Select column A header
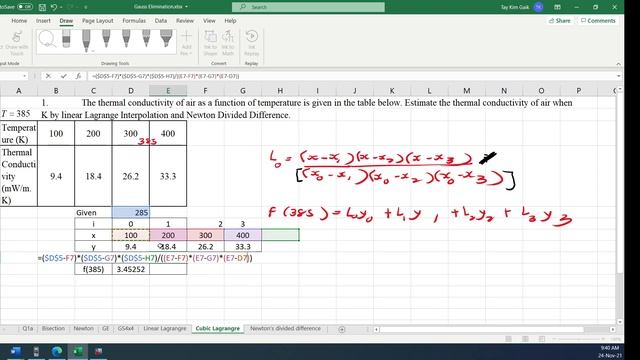640x360 pixels. point(18,91)
